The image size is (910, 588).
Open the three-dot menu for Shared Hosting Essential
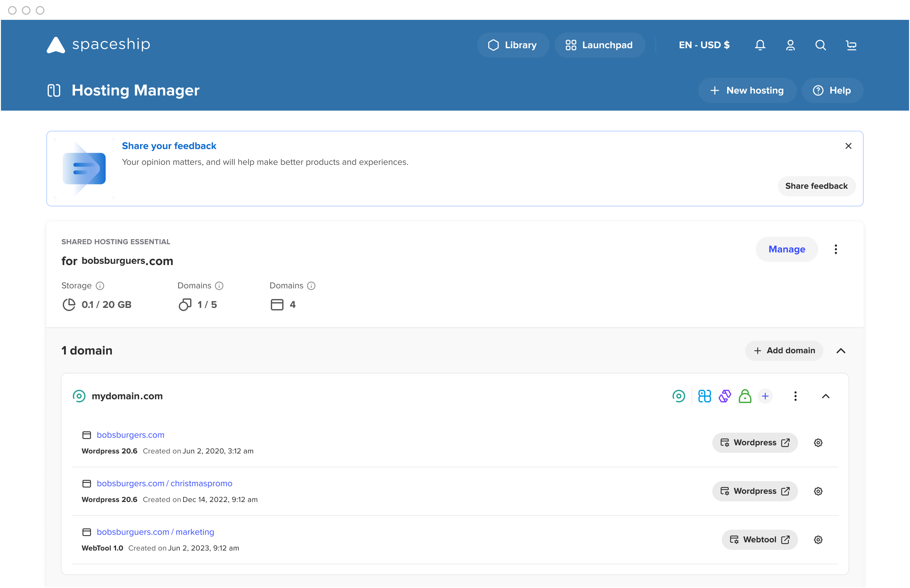tap(836, 249)
